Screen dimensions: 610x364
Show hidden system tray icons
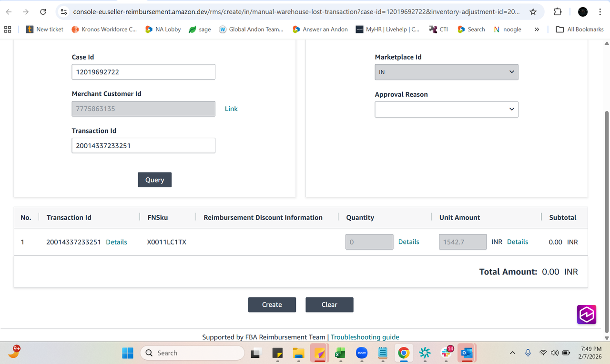point(512,353)
